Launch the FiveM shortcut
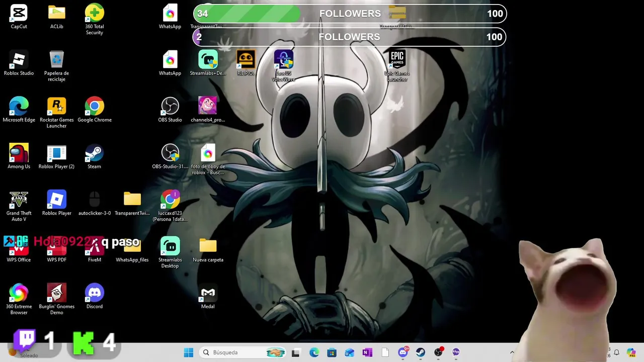Viewport: 644px width, 362px height. (94, 250)
